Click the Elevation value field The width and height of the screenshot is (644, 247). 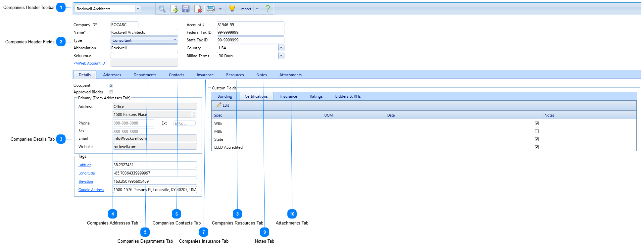pyautogui.click(x=155, y=181)
